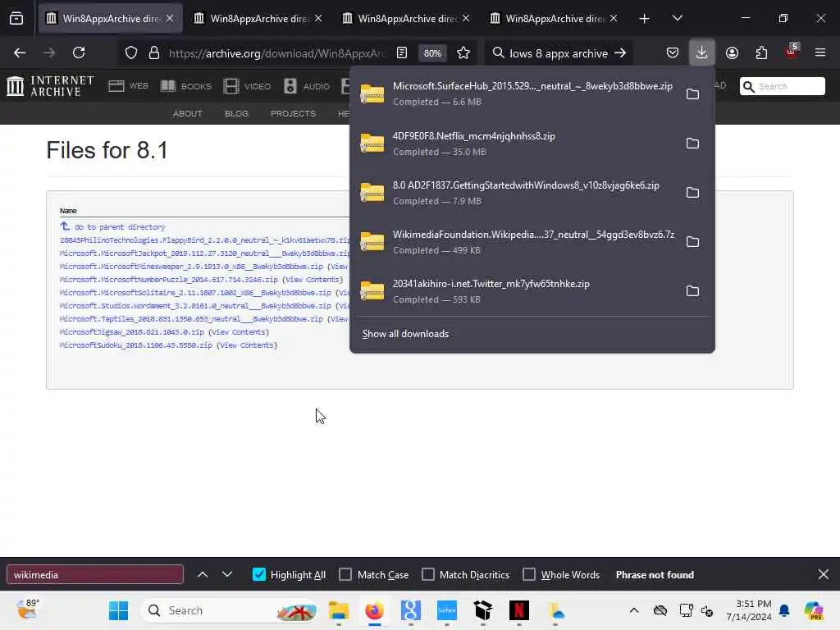Show Netflix zip download in folder
This screenshot has width=840, height=630.
(692, 143)
